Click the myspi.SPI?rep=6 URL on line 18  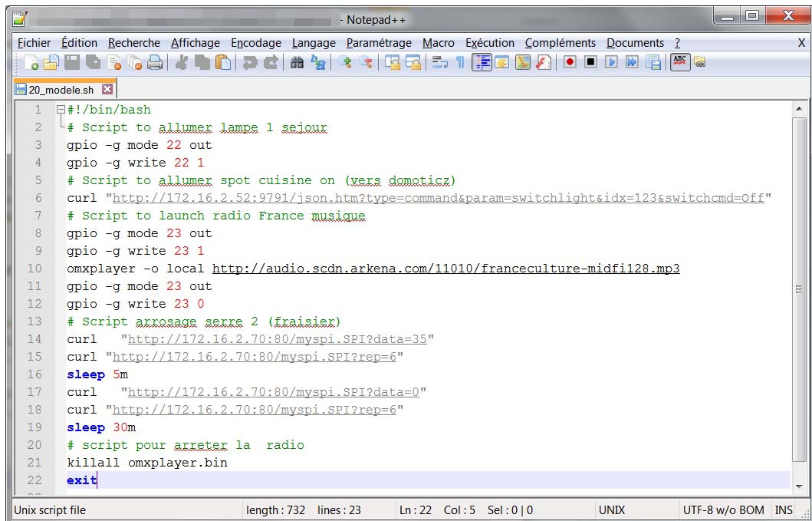(255, 410)
